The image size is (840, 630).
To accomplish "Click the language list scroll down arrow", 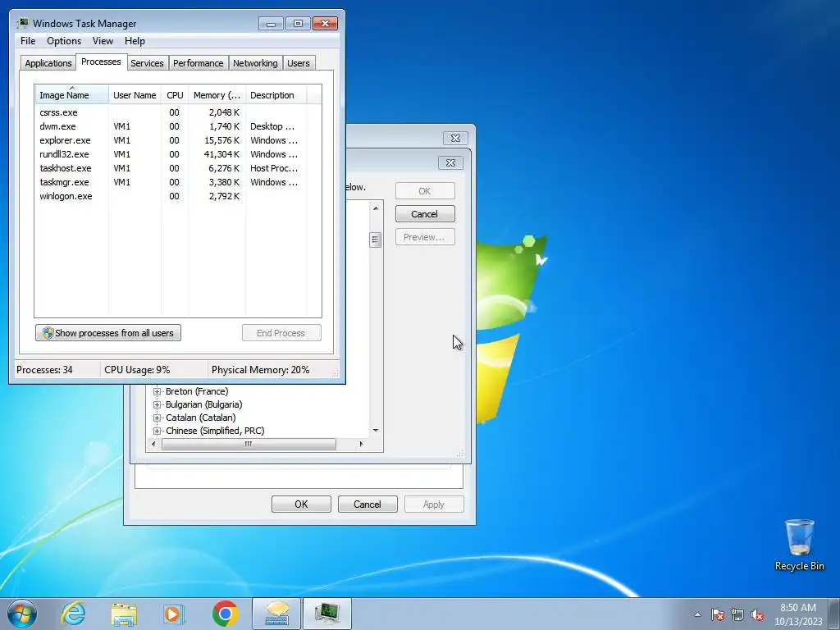I will click(x=376, y=430).
